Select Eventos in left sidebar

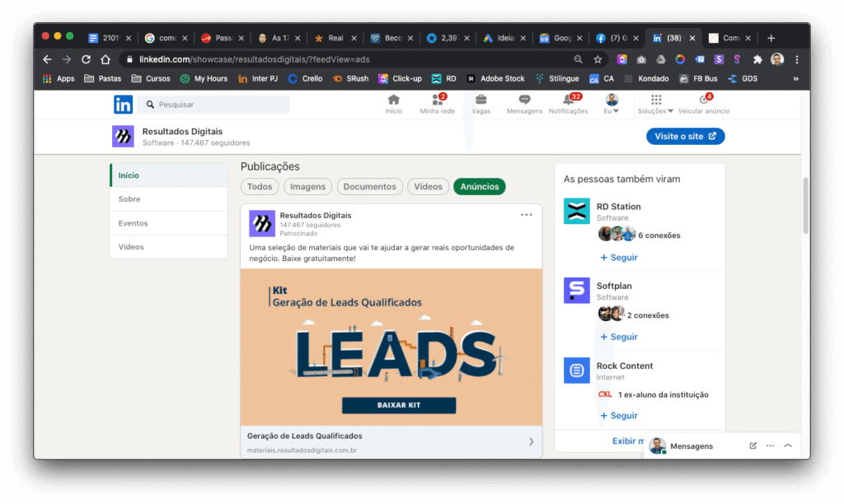click(168, 223)
